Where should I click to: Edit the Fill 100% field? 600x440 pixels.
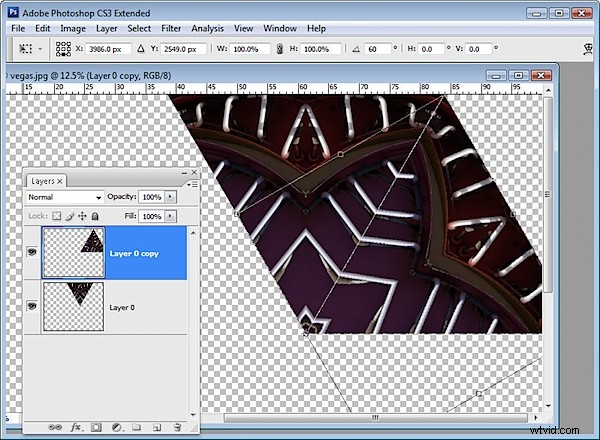pos(152,216)
